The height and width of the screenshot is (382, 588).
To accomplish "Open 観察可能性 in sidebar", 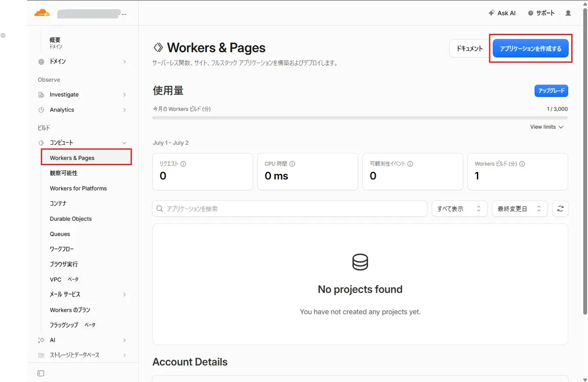I will pos(64,173).
